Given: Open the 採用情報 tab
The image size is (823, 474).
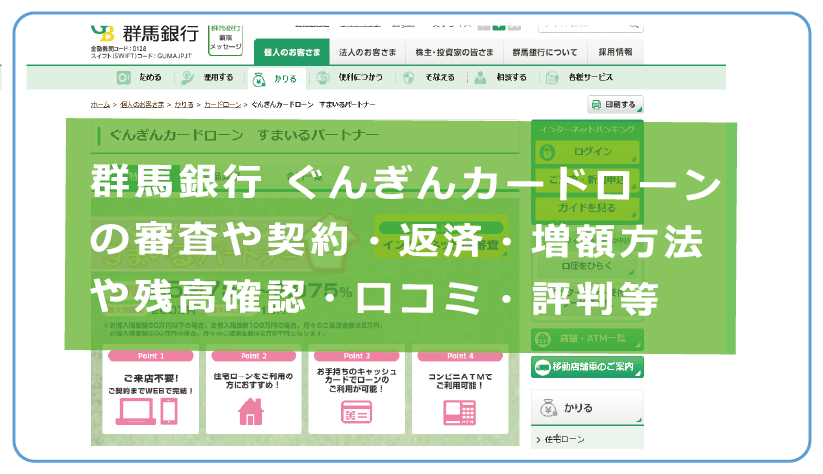Looking at the screenshot, I should [615, 52].
